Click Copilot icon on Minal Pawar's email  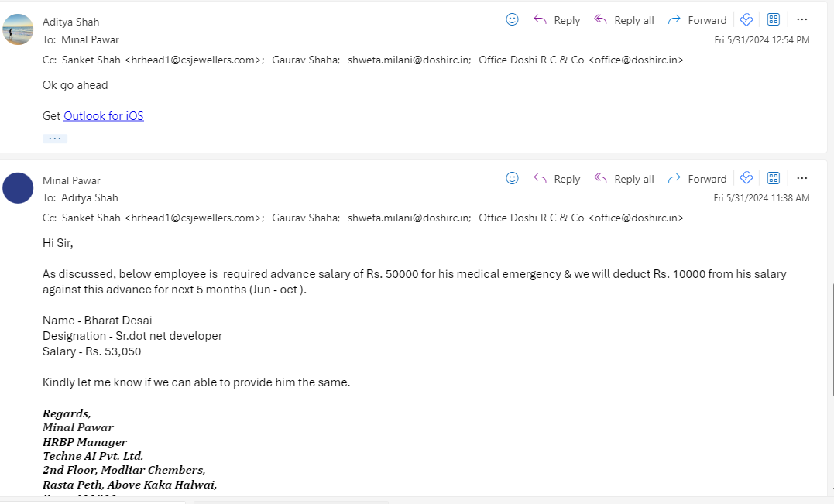tap(746, 178)
